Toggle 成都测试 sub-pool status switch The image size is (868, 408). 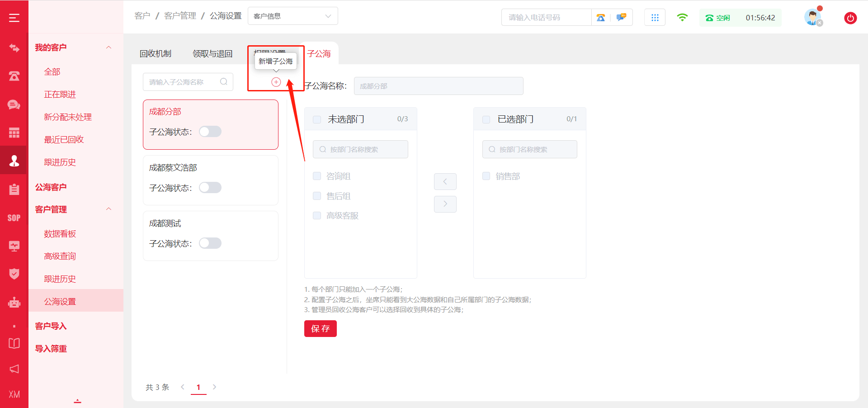pyautogui.click(x=210, y=243)
